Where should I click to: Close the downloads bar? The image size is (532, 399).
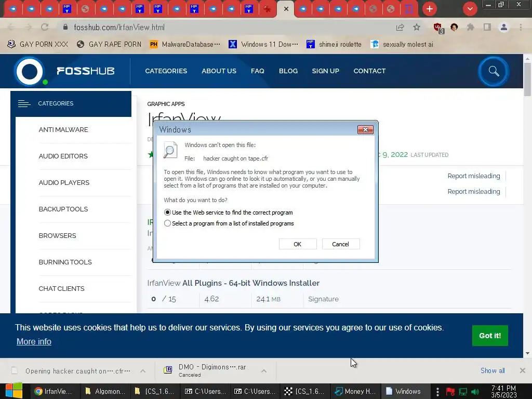[522, 370]
